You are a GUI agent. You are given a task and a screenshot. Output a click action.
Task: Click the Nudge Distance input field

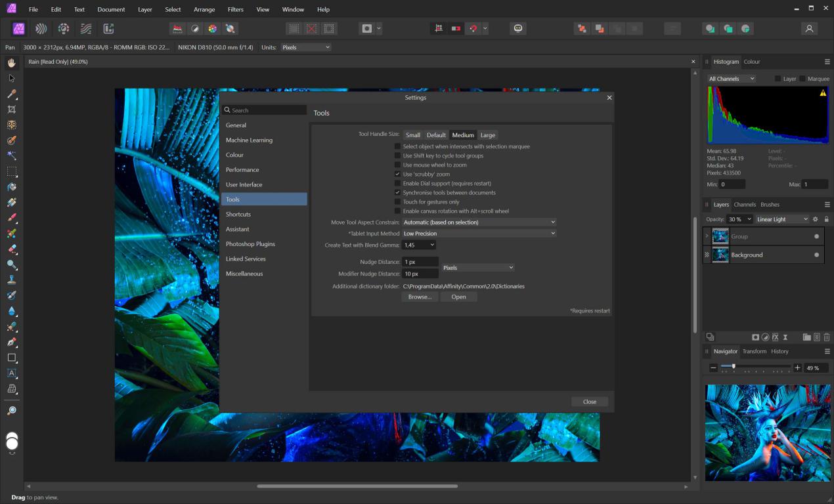[x=420, y=262]
